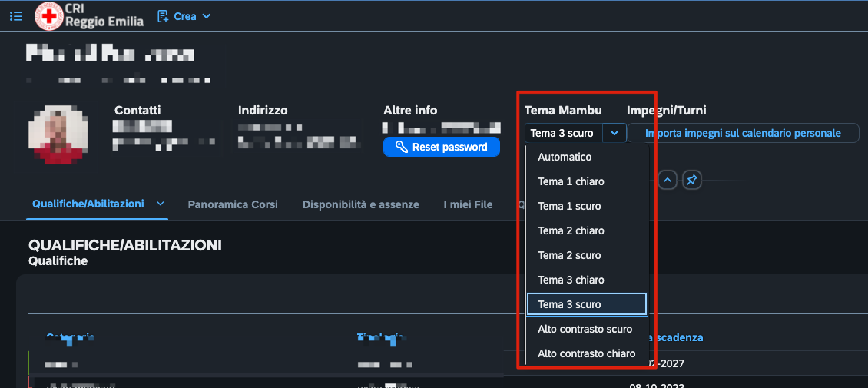Click the pin header icon
868x388 pixels.
tap(692, 180)
